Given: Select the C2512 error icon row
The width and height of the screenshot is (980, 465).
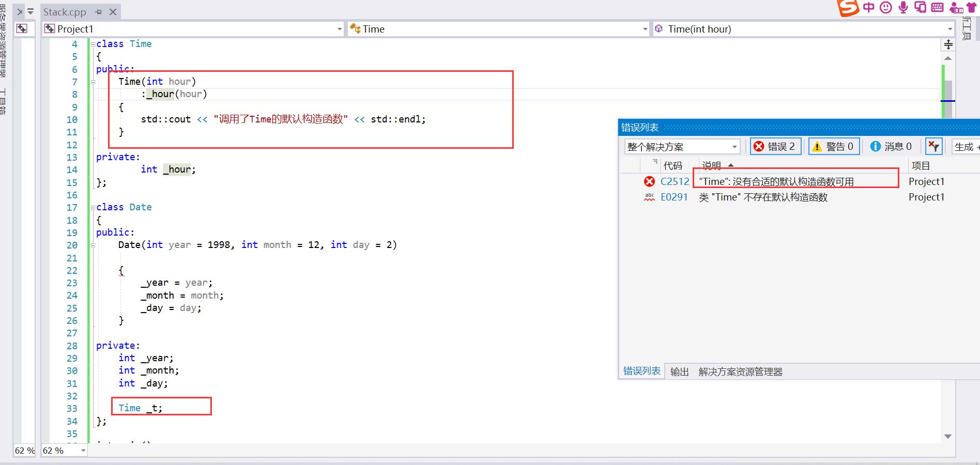Looking at the screenshot, I should click(x=649, y=181).
